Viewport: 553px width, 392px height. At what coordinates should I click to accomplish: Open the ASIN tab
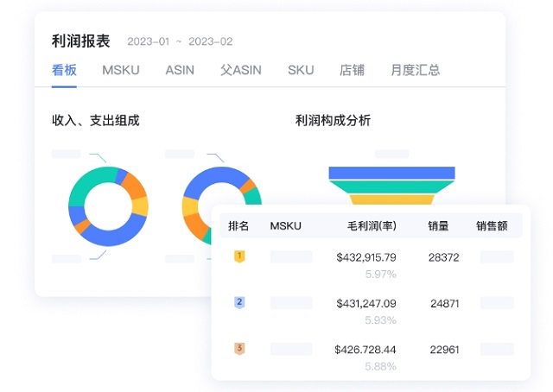pos(180,70)
